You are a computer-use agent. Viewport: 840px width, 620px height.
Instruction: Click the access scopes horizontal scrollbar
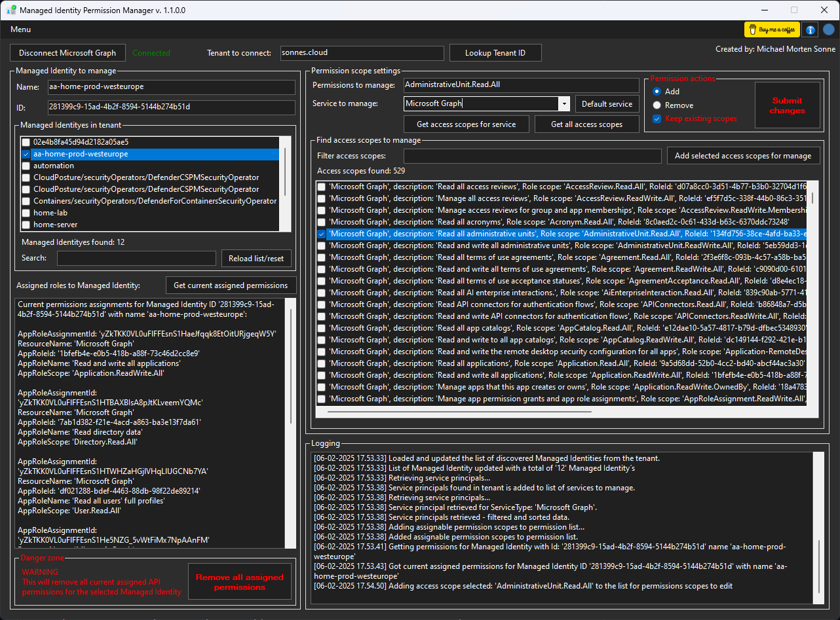tap(459, 412)
